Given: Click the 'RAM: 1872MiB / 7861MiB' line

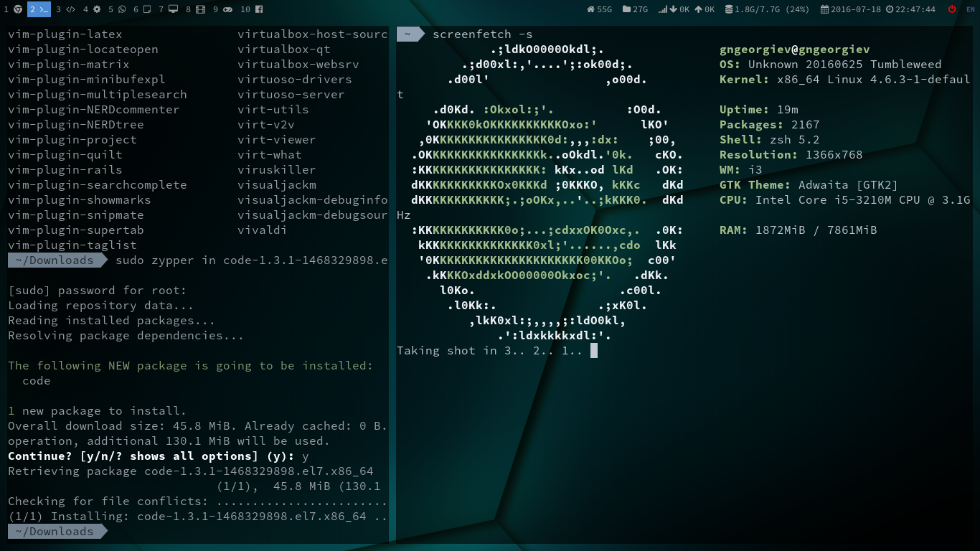Looking at the screenshot, I should [798, 230].
